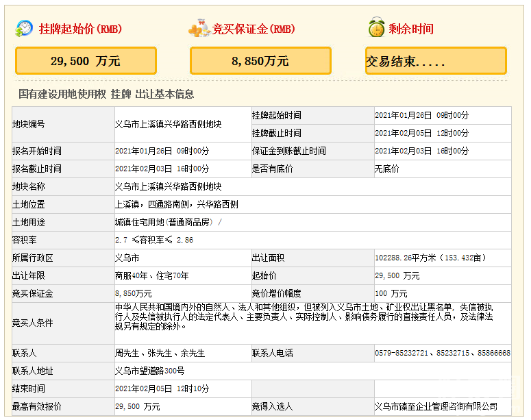Click the clock icon beside 挂牌起始价

point(25,28)
